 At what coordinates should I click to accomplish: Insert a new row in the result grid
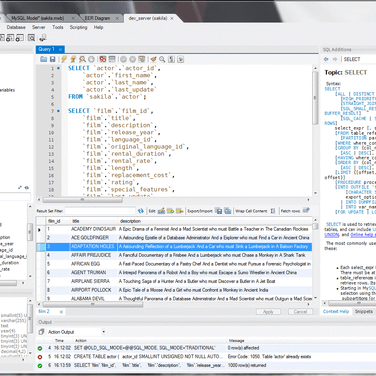(x=170, y=211)
